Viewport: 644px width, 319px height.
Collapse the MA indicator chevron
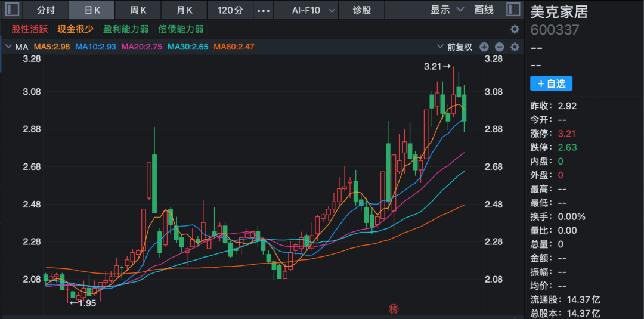point(8,47)
